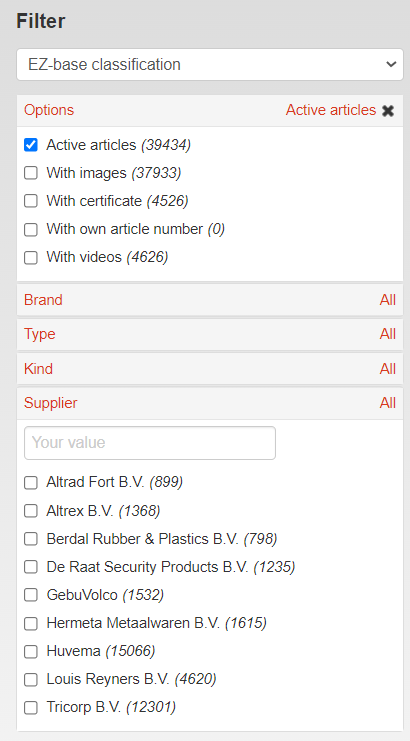The width and height of the screenshot is (410, 741).
Task: Filter by Altrex B.V. supplier
Action: (31, 511)
